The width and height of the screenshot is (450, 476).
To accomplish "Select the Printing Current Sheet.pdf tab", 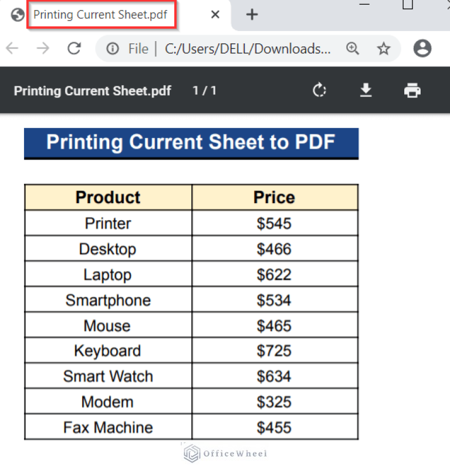I will [x=101, y=15].
